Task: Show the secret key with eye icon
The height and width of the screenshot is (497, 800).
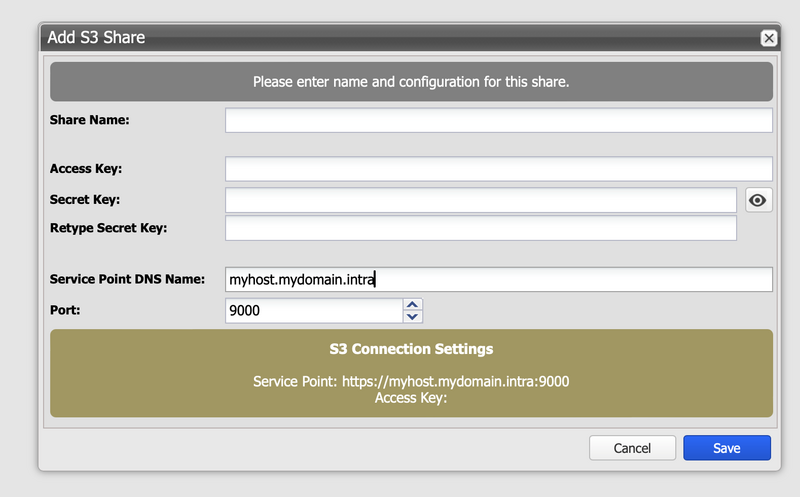Action: pos(758,201)
